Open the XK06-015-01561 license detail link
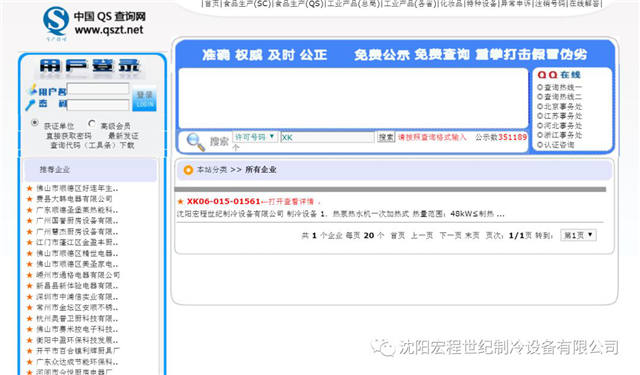The width and height of the screenshot is (640, 375). click(224, 201)
